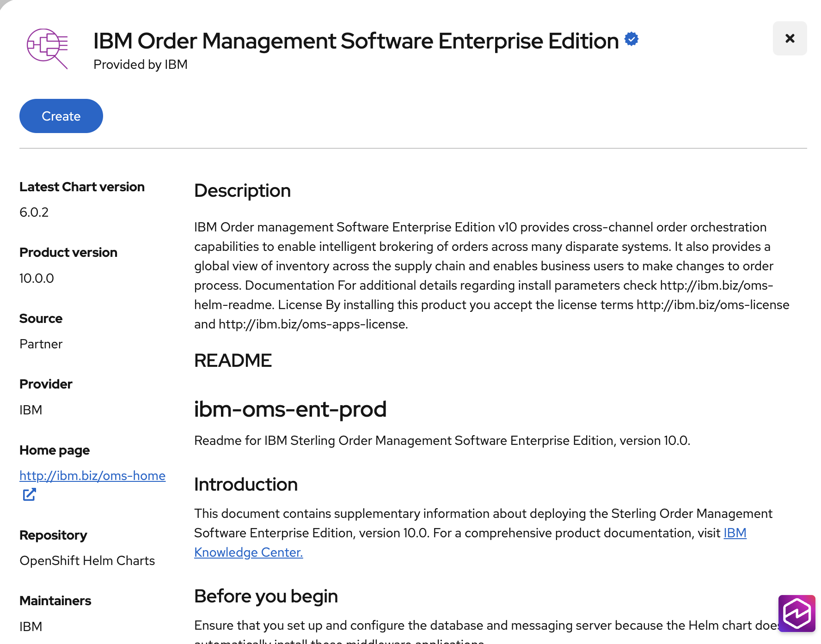Click the Create button
821x644 pixels.
click(x=61, y=116)
